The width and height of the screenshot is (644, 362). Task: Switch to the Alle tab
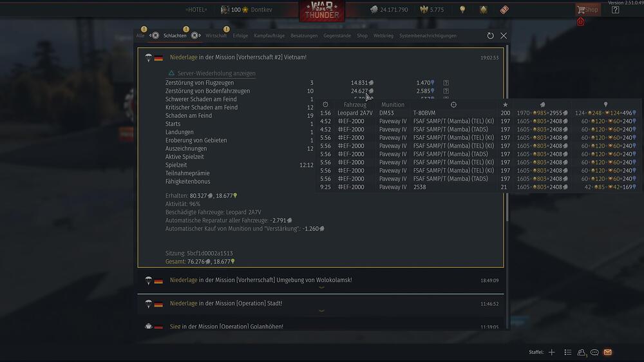[x=140, y=35]
